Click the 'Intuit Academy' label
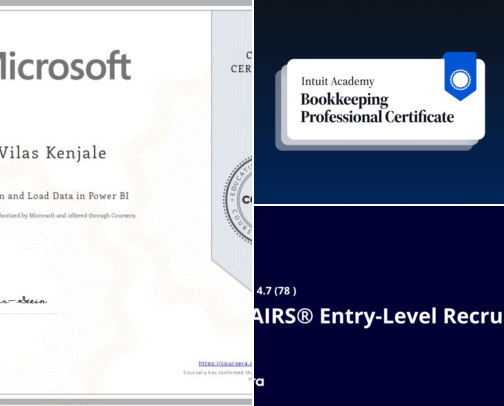The width and height of the screenshot is (504, 406). 338,81
